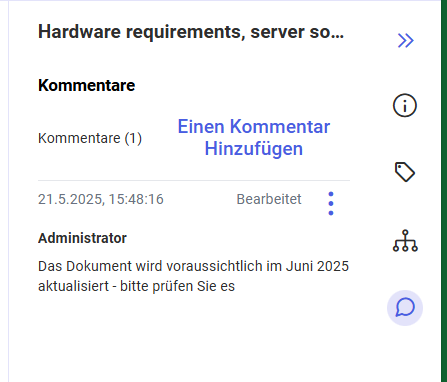Click the truncated Hardware requirements title
Image resolution: width=447 pixels, height=382 pixels.
pos(191,32)
